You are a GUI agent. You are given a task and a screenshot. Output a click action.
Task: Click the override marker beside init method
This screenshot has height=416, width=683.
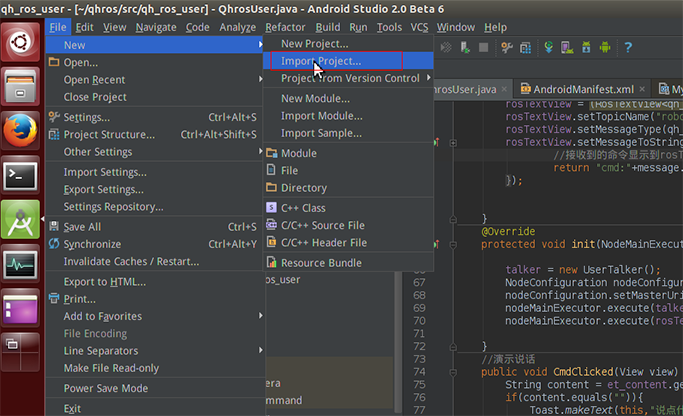[x=436, y=244]
